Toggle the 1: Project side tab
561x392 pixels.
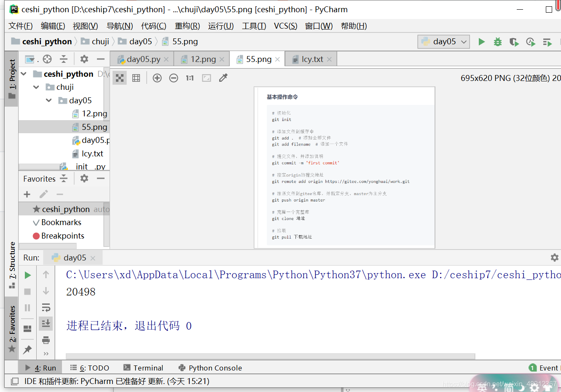click(x=12, y=79)
